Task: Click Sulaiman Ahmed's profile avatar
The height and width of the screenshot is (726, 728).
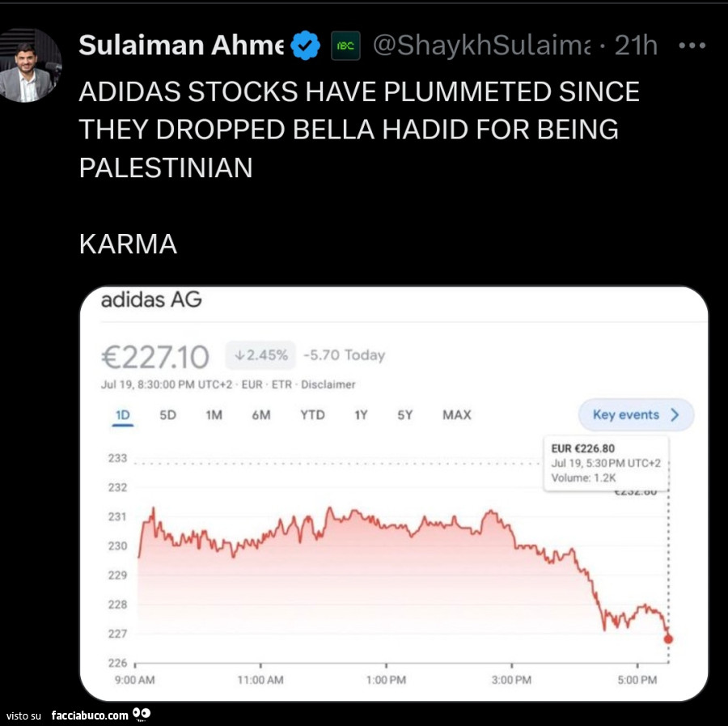Action: (31, 66)
